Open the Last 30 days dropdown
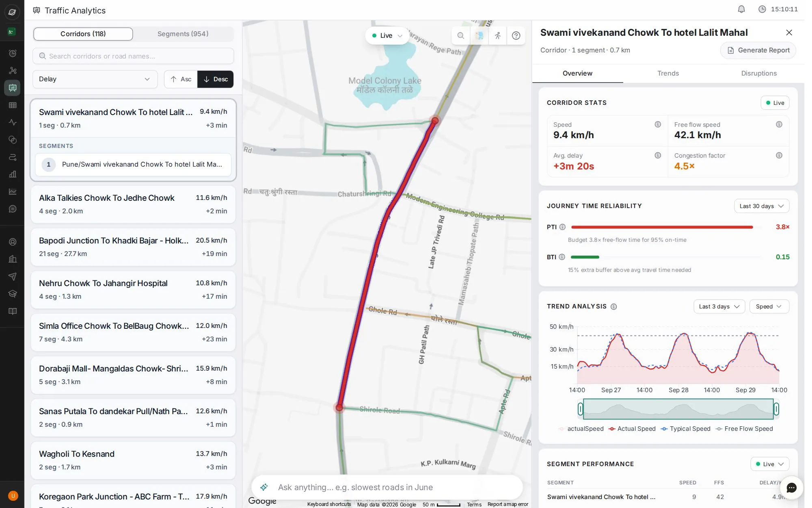The image size is (812, 508). (x=762, y=206)
